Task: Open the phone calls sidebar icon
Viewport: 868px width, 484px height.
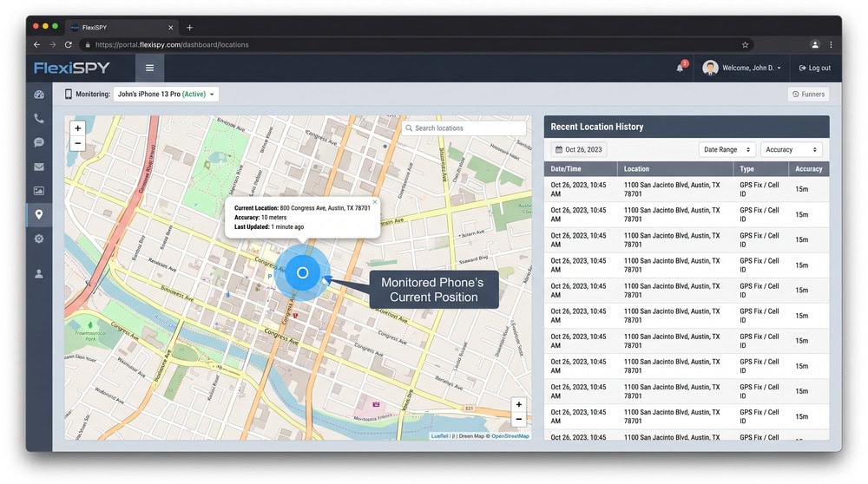Action: click(39, 118)
